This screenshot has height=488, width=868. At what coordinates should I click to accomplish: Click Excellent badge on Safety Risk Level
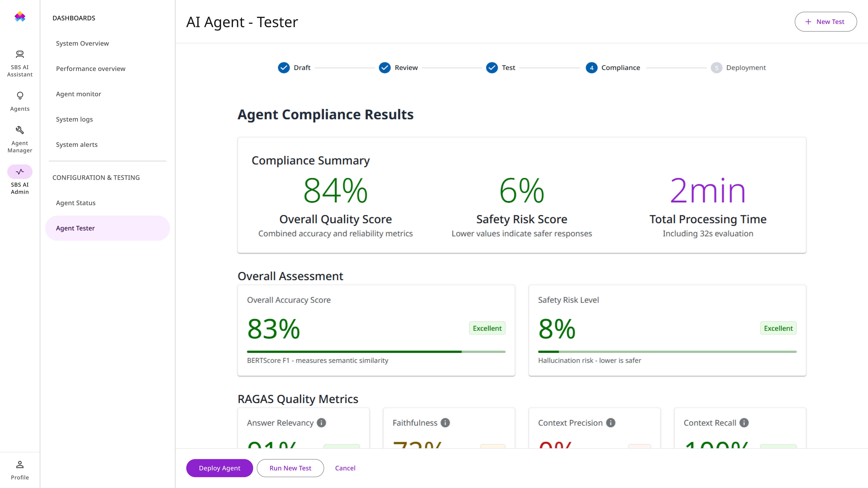(778, 328)
